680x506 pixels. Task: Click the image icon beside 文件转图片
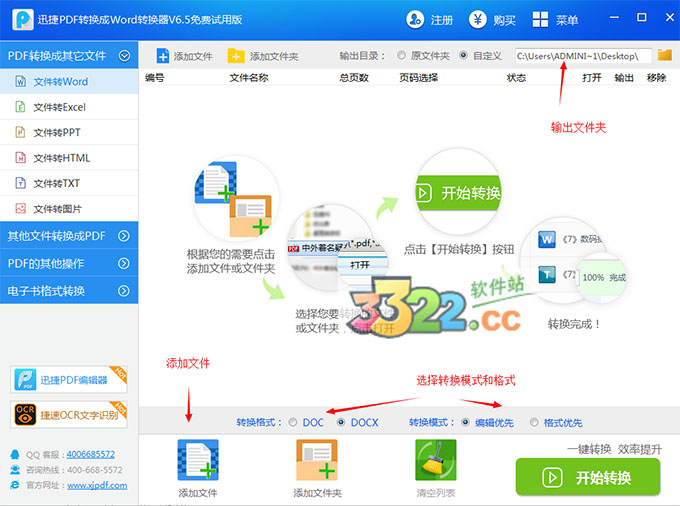click(20, 208)
